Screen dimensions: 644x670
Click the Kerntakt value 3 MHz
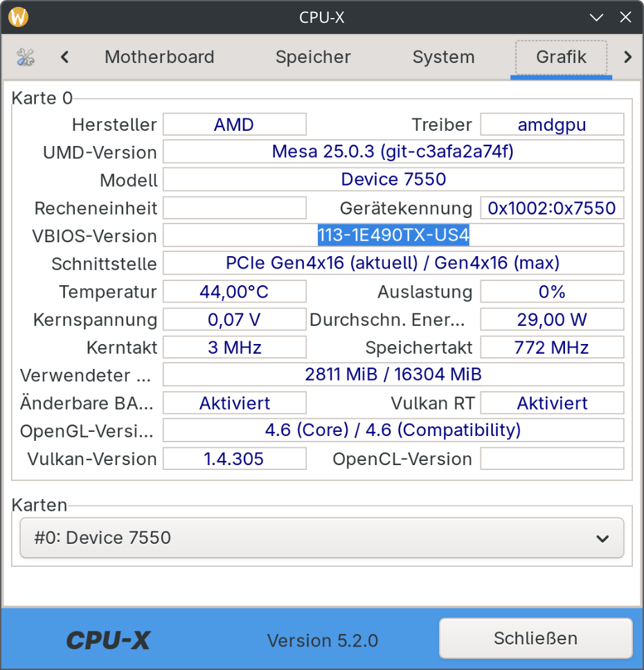[x=234, y=347]
